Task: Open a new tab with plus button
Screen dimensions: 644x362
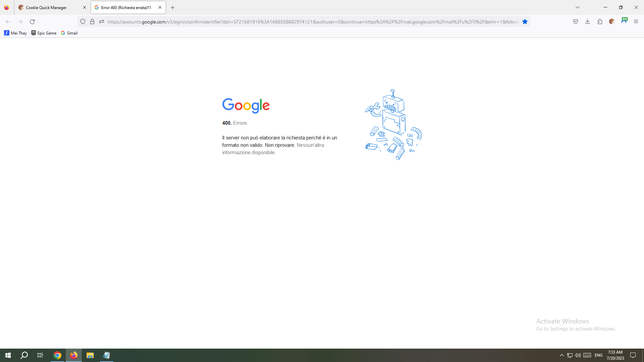Action: coord(173,7)
